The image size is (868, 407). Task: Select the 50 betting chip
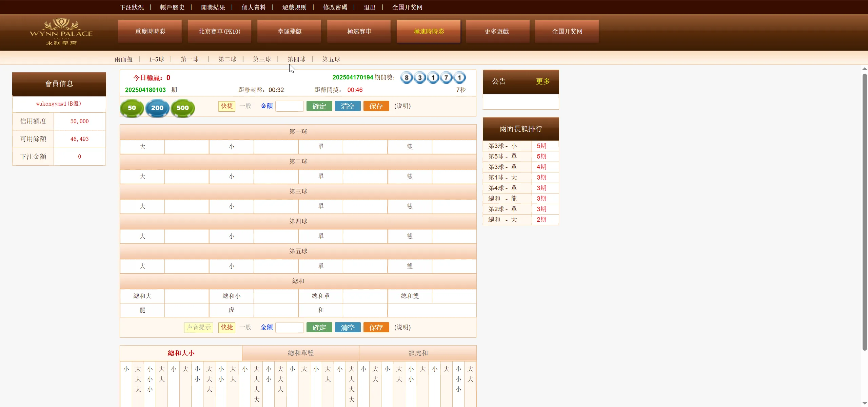131,108
